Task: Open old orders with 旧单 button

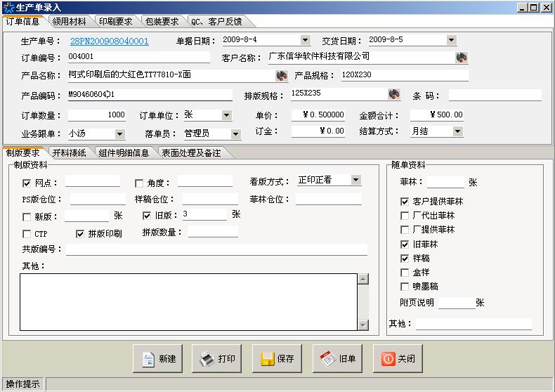Action: 338,358
